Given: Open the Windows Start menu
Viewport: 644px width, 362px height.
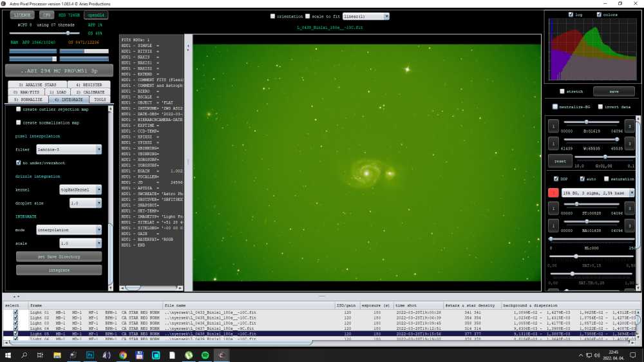Looking at the screenshot, I should [x=8, y=355].
